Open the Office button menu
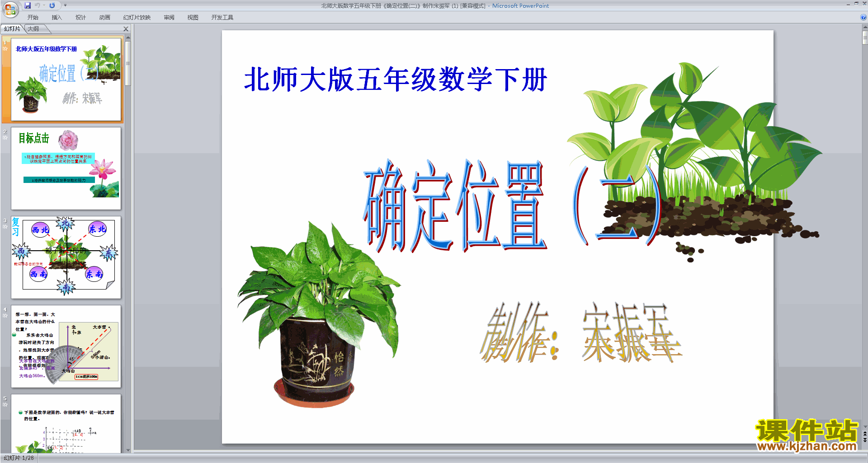This screenshot has width=868, height=463. click(10, 9)
